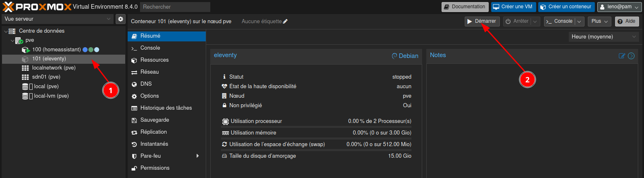Collapse the Notes panel with the arrow icon
The height and width of the screenshot is (178, 644).
pos(631,56)
